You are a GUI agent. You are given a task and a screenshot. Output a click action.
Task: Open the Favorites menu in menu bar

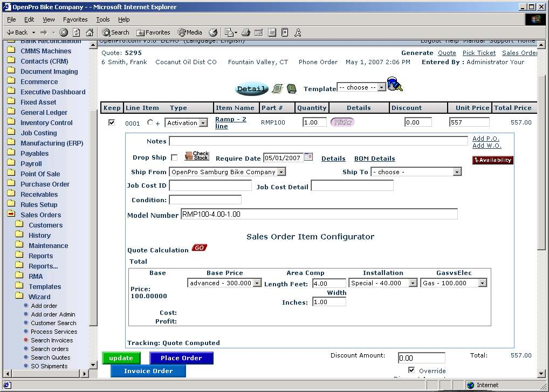coord(75,19)
